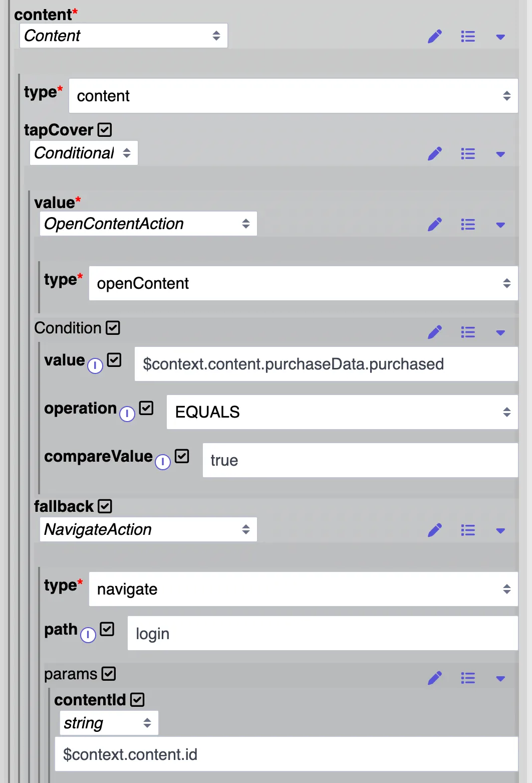Click the info icon beside the path label
This screenshot has height=783, width=532.
88,635
